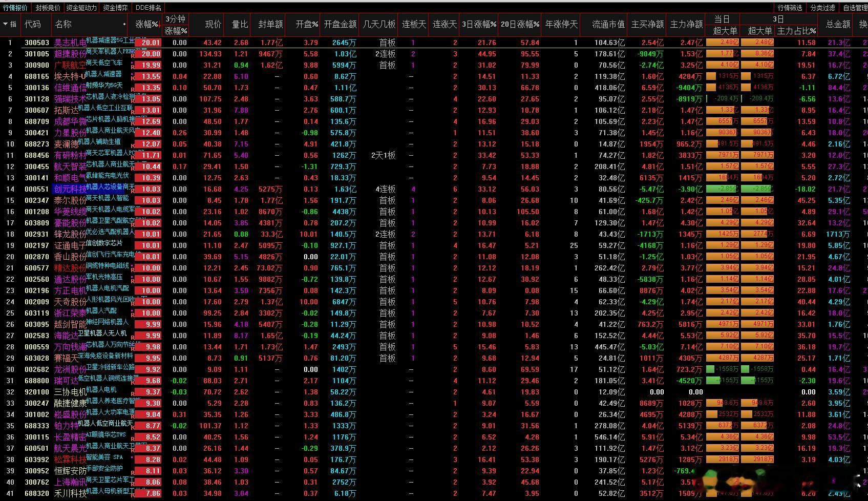
Task: Click the 2天1板 cell
Action: coord(384,155)
